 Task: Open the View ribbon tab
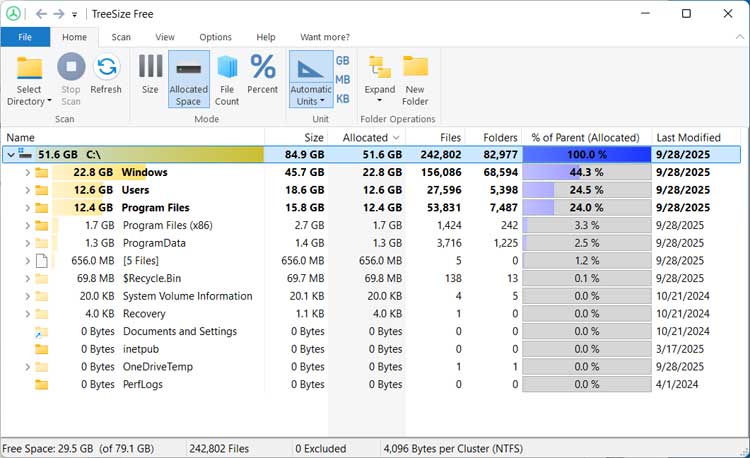click(165, 37)
